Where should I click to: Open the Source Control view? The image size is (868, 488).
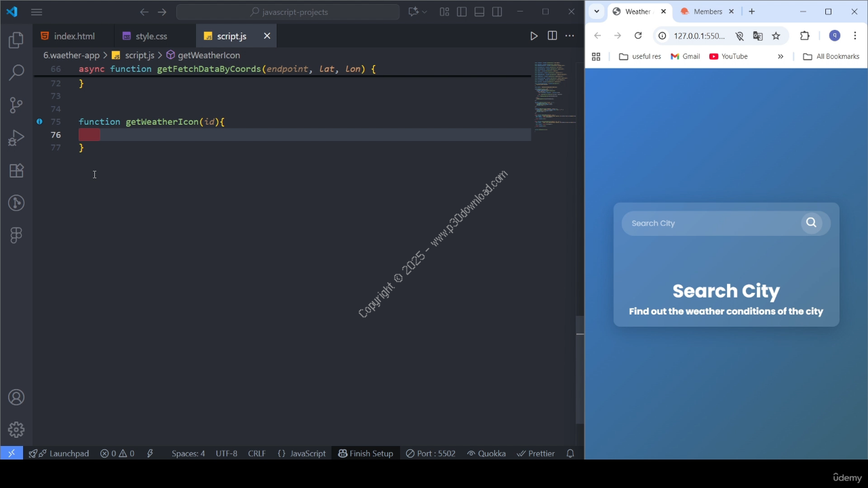point(16,105)
